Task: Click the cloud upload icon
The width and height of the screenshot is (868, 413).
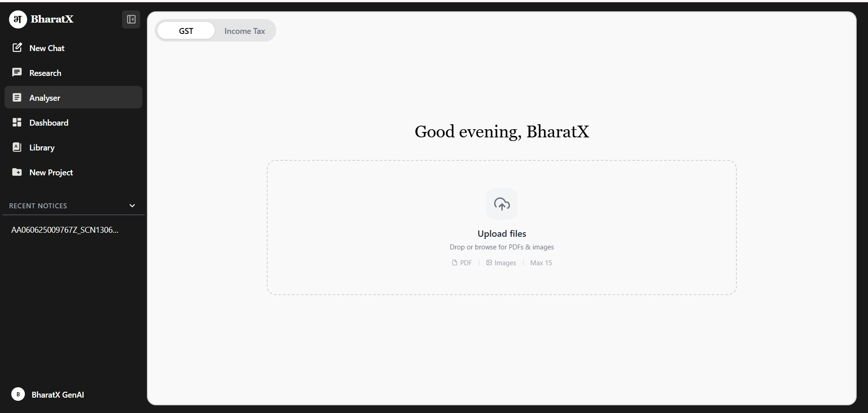Action: click(502, 204)
